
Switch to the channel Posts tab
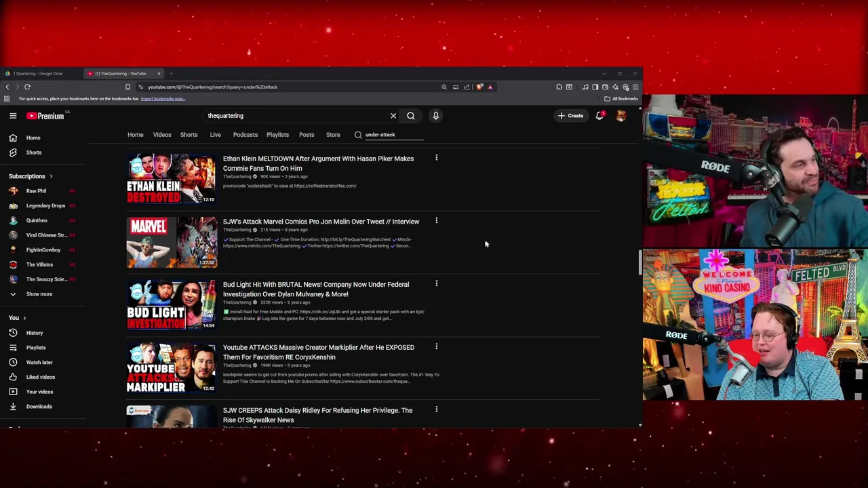(307, 135)
